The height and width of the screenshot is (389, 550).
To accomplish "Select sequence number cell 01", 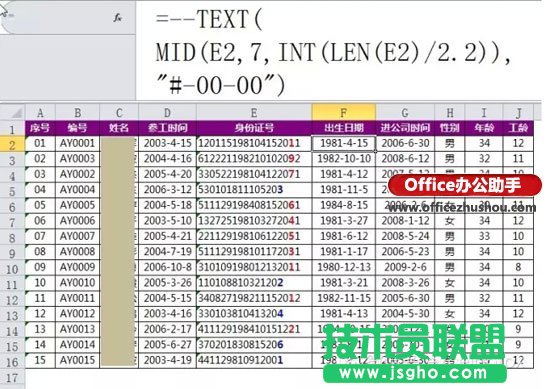I will click(40, 143).
